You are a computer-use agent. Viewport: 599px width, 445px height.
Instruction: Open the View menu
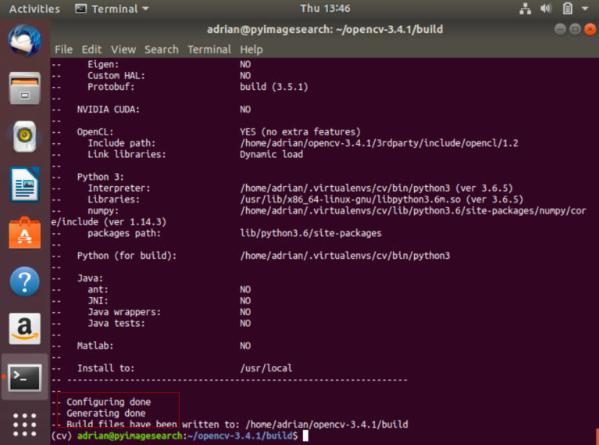123,50
